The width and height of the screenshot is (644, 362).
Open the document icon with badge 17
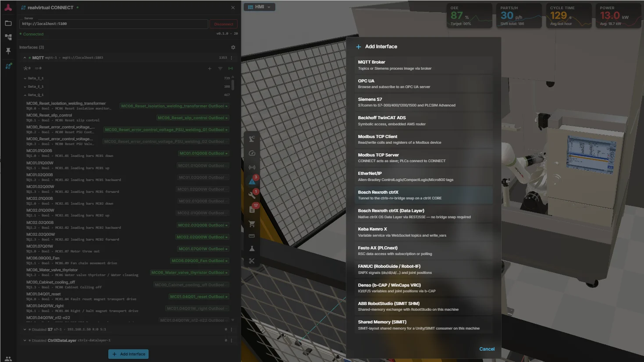[x=253, y=209]
